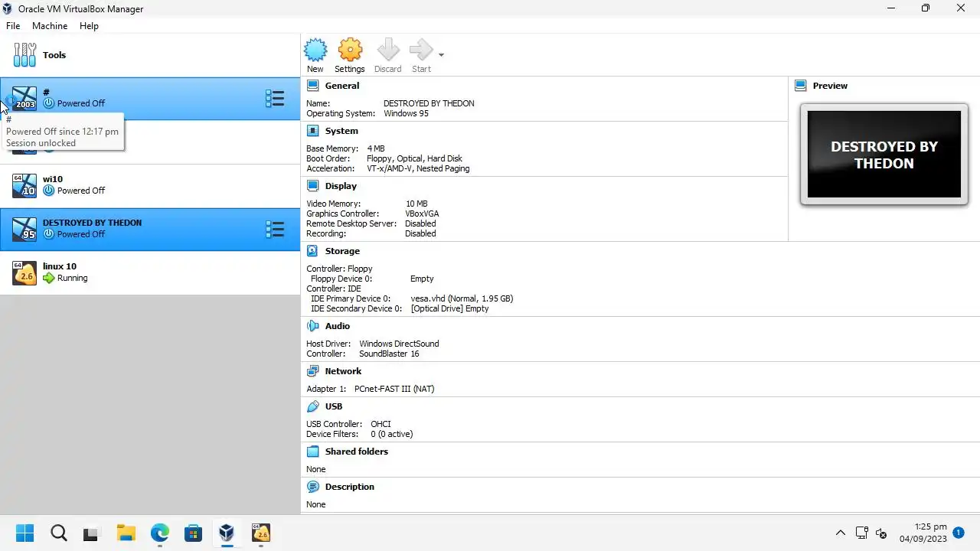The image size is (980, 551).
Task: Open the Windows Start menu
Action: [x=24, y=533]
